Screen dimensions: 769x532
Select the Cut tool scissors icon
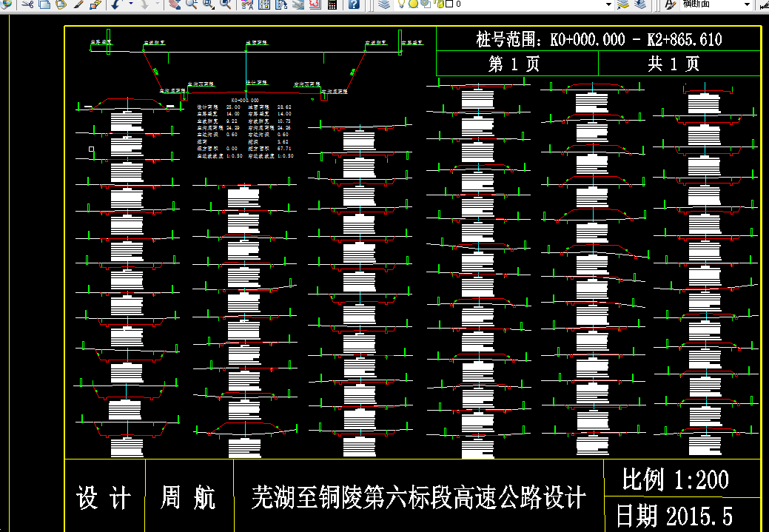click(27, 6)
